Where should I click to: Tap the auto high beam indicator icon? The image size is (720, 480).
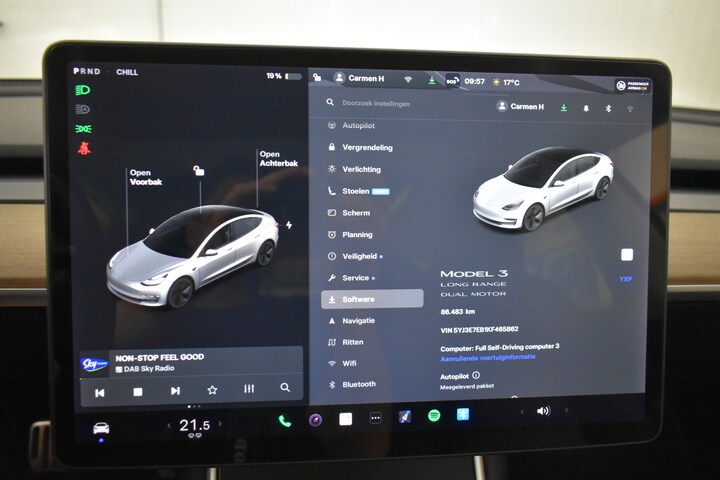[83, 109]
